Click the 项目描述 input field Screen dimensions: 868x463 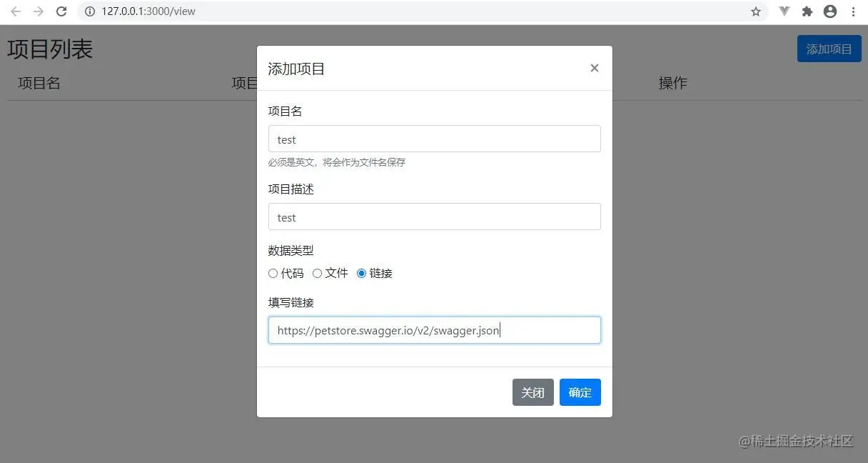pyautogui.click(x=435, y=216)
